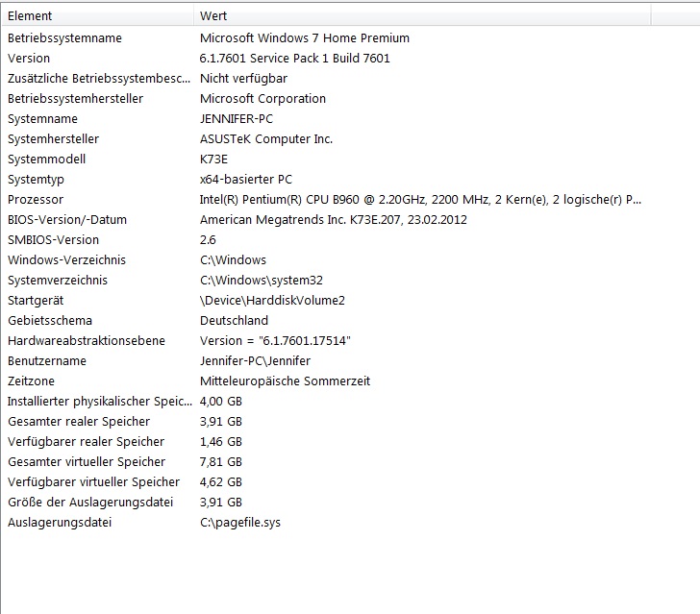Select Installierter physikalischer Speic... row
Image resolution: width=700 pixels, height=614 pixels.
pyautogui.click(x=100, y=401)
